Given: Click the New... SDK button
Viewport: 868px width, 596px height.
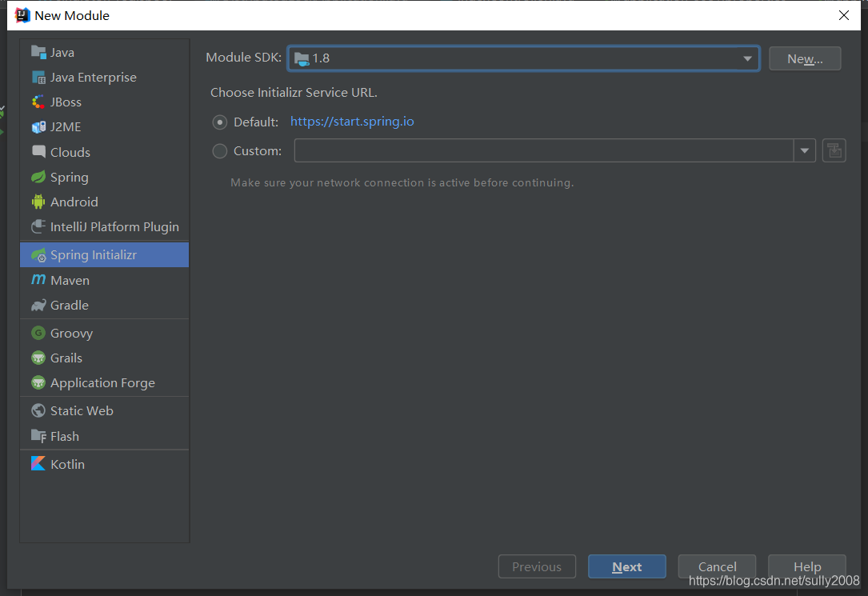Looking at the screenshot, I should click(804, 58).
